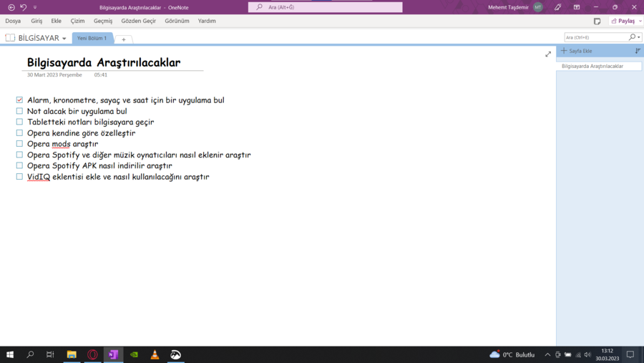The image size is (644, 363).
Task: Open File Explorer from taskbar
Action: click(x=72, y=354)
